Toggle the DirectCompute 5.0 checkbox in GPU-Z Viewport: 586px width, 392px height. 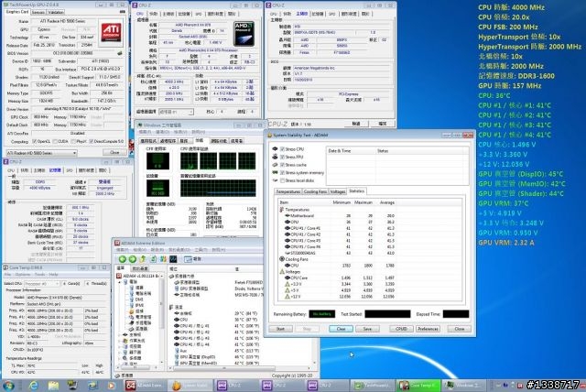click(92, 142)
